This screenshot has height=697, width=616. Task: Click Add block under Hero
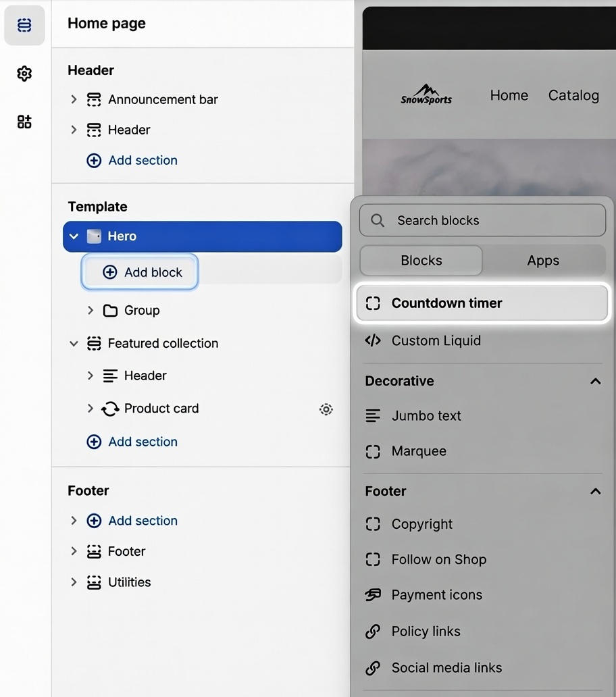140,272
